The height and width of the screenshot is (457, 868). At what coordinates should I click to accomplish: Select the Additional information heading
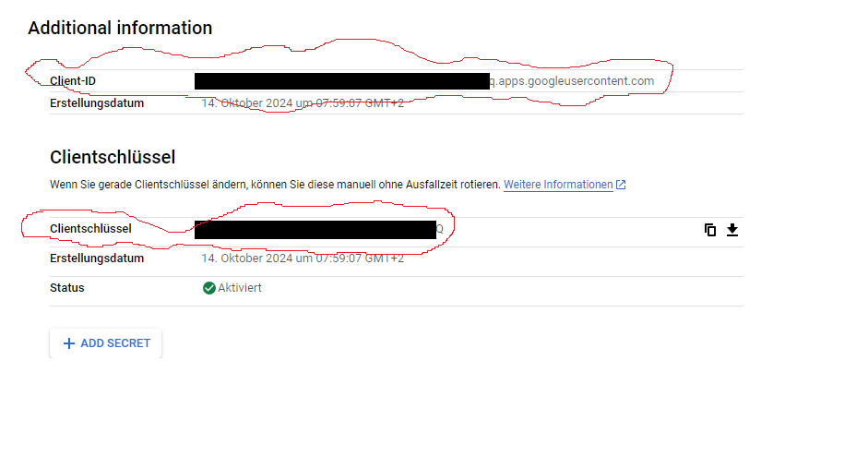[x=120, y=28]
